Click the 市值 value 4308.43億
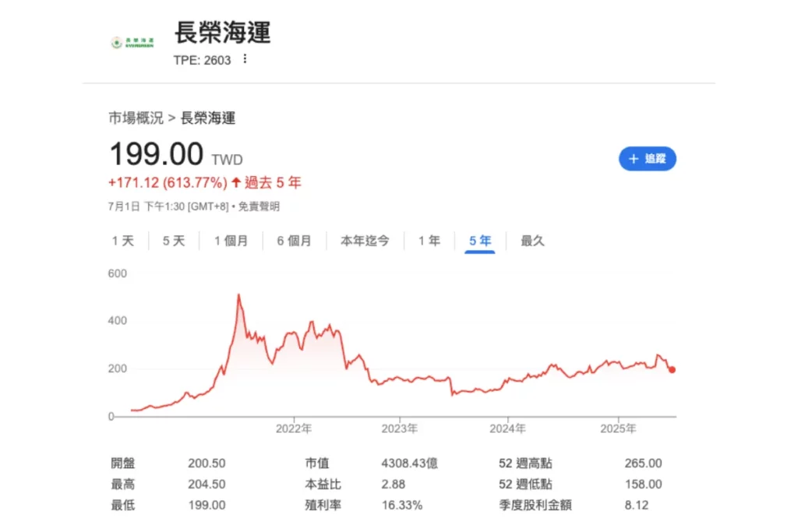 (x=410, y=463)
